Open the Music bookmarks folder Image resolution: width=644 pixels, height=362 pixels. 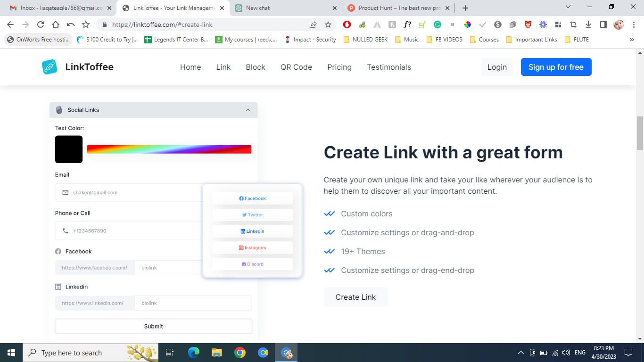pyautogui.click(x=407, y=40)
